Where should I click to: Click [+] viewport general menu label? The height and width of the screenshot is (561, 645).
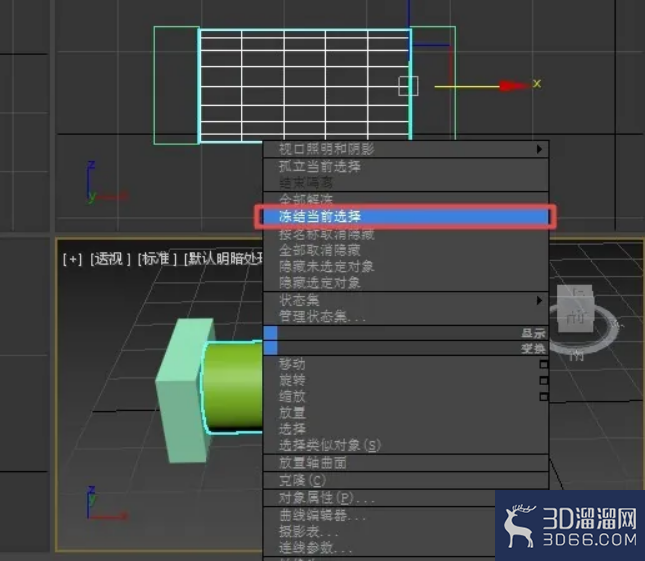coord(72,259)
